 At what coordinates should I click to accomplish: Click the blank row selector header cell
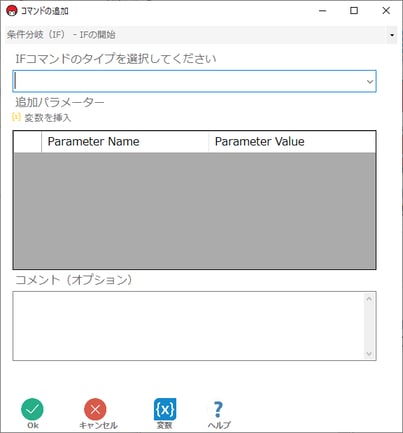[28, 142]
